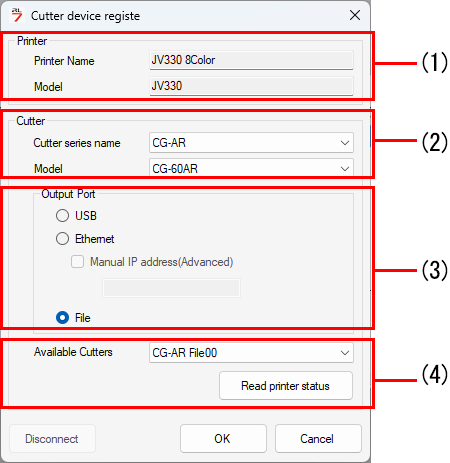Open the Cutter series name dropdown
Screen dimensions: 450x463
coord(251,143)
